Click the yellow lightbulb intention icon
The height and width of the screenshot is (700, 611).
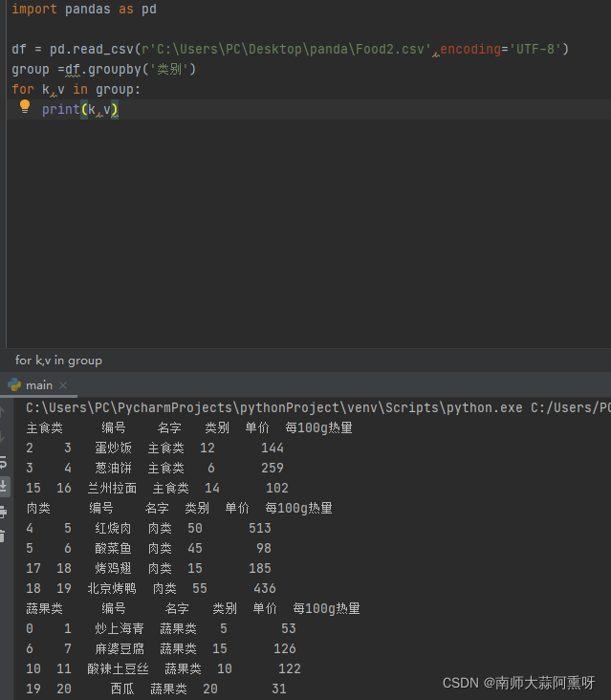[25, 107]
